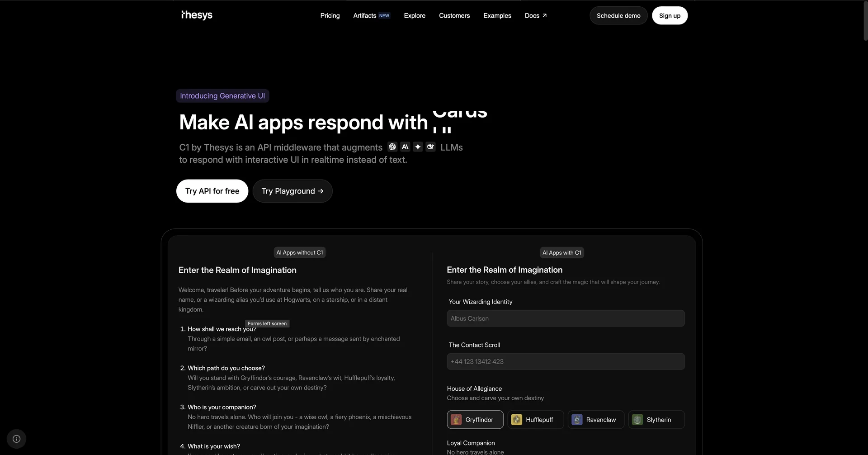Click the Docs external link arrow
This screenshot has height=455, width=868.
[x=544, y=15]
